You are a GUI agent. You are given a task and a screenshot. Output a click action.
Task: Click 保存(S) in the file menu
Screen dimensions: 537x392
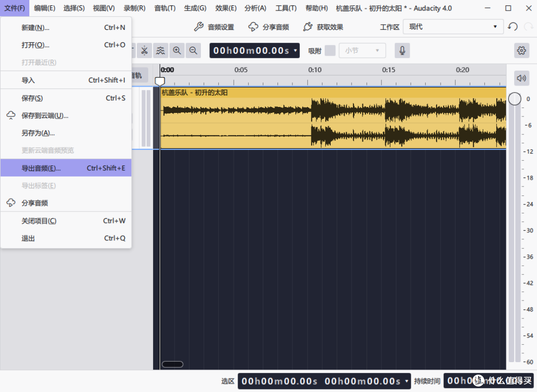66,98
